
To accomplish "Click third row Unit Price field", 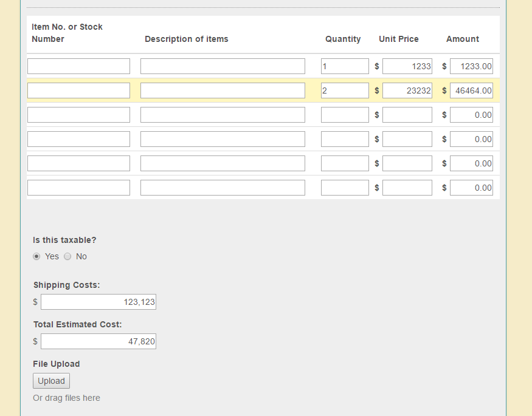I will (x=407, y=115).
